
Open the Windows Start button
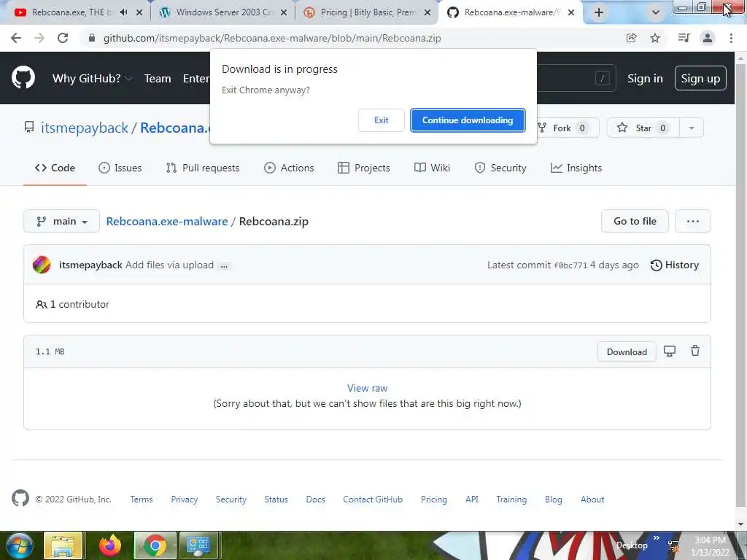(20, 545)
